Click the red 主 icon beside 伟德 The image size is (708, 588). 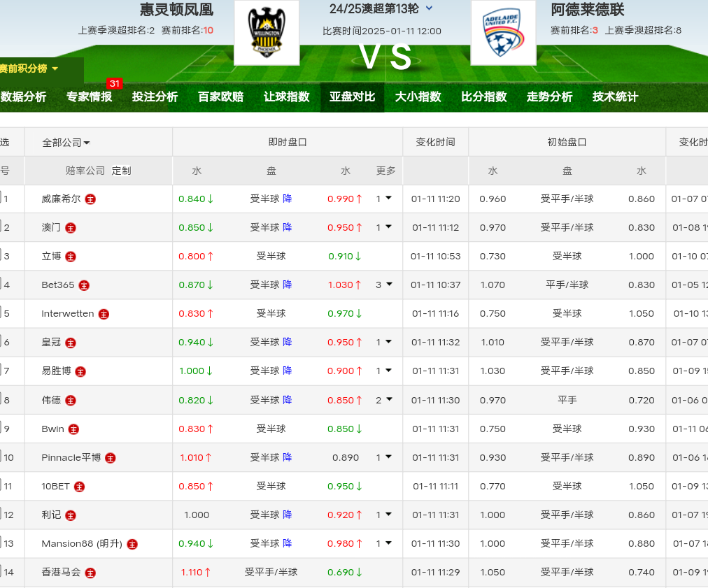(71, 400)
